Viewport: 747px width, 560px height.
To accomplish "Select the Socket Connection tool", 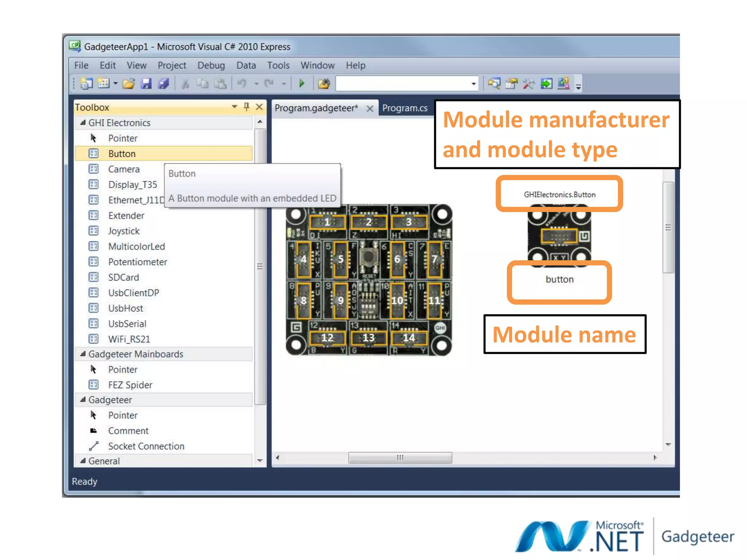I will pos(163,446).
